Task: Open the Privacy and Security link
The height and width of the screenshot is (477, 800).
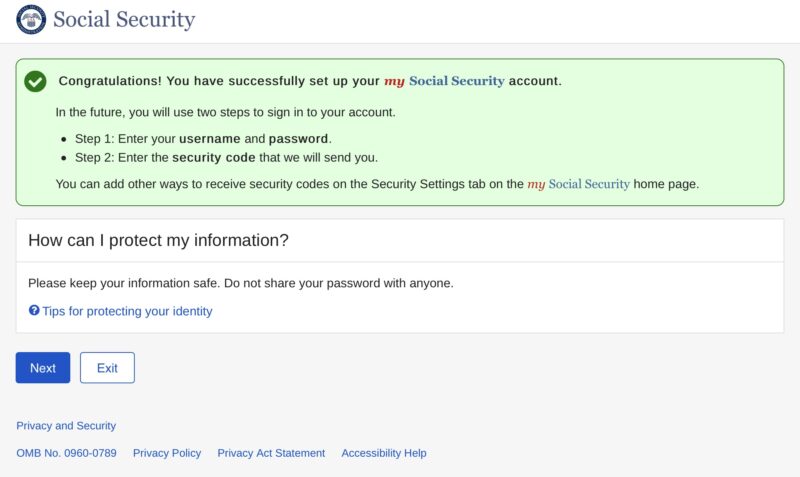Action: [x=66, y=425]
